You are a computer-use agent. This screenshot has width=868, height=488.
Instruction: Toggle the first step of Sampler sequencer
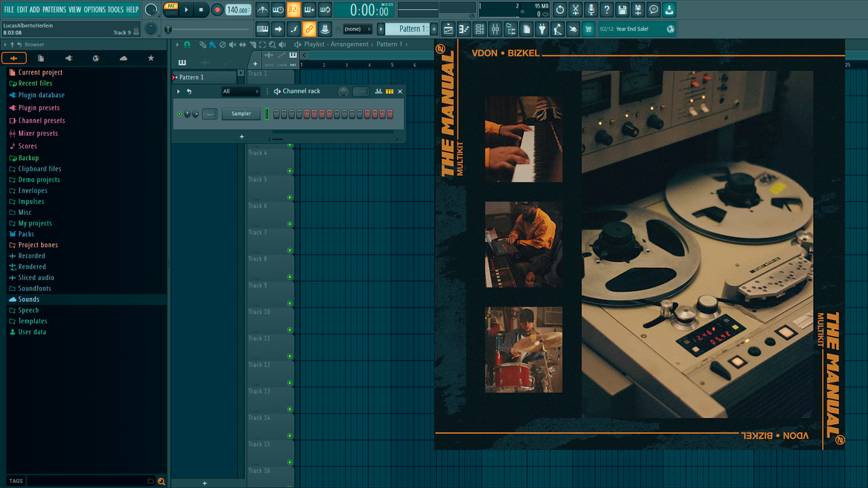click(x=276, y=114)
